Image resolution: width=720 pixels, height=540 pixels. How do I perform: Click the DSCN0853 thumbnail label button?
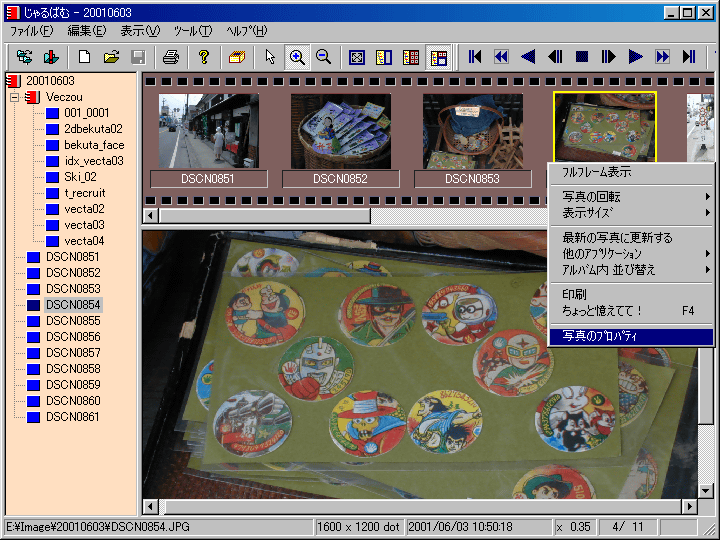click(473, 179)
